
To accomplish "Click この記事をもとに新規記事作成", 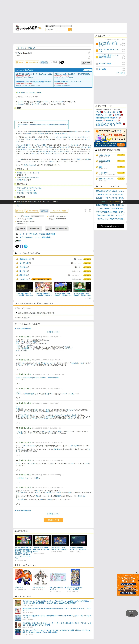I will click(x=57, y=229).
